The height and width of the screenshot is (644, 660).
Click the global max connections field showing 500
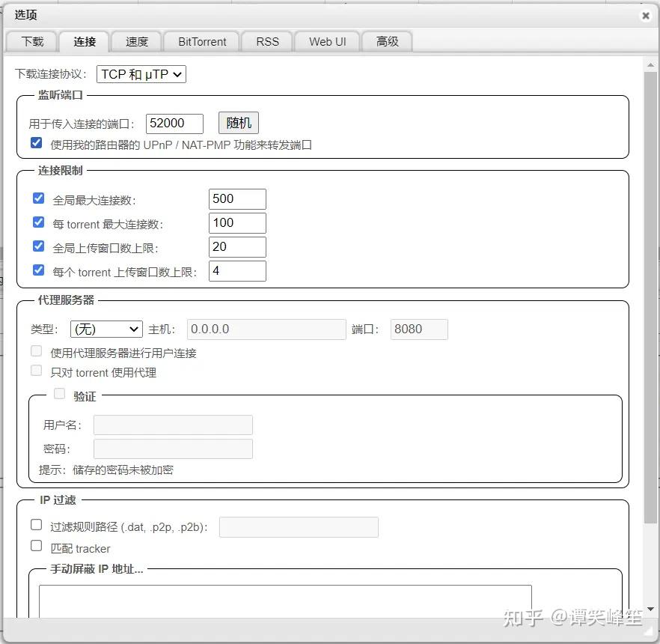[237, 198]
